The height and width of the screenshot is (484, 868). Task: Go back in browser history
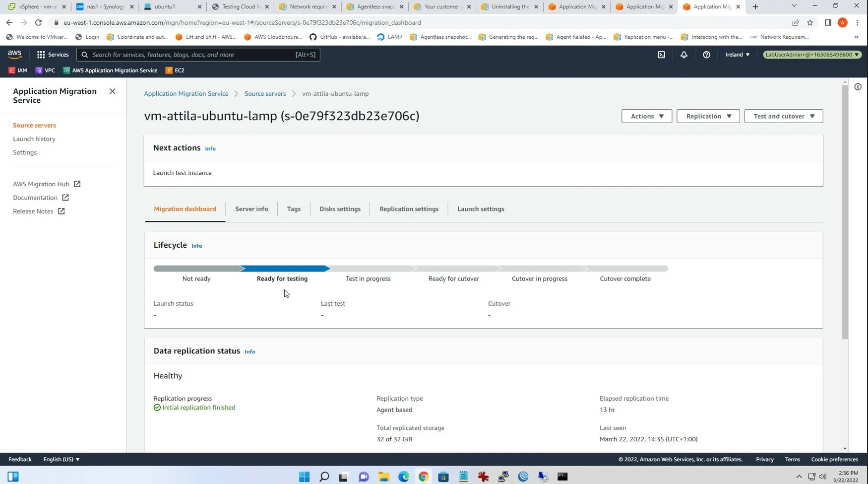tap(9, 22)
